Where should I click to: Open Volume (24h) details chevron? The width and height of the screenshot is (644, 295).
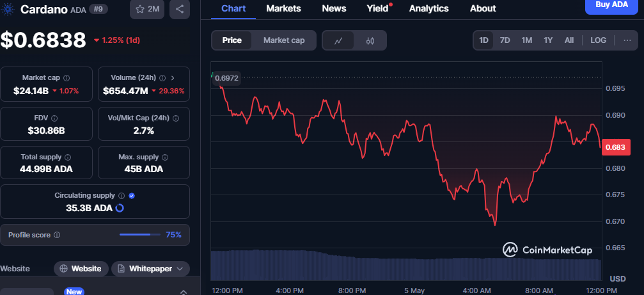coord(173,77)
